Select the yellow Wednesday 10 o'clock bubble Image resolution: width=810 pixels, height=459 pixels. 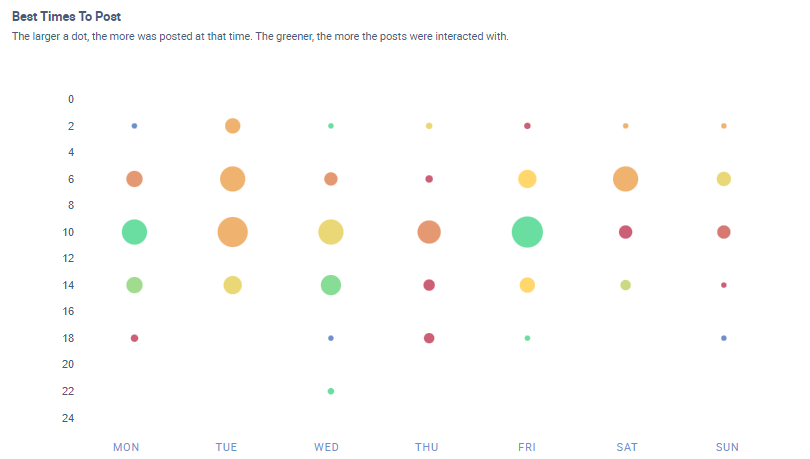coord(330,232)
